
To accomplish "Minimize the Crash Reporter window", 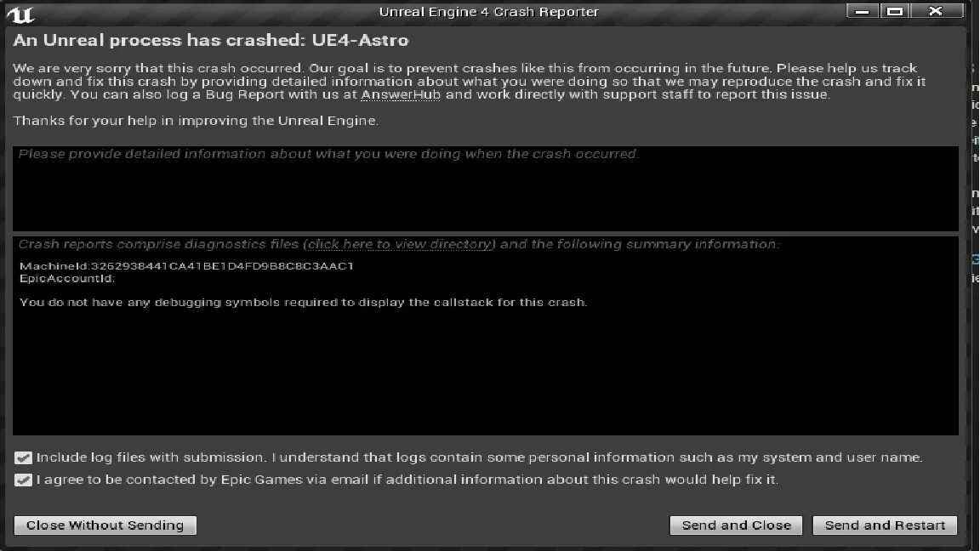I will (863, 11).
